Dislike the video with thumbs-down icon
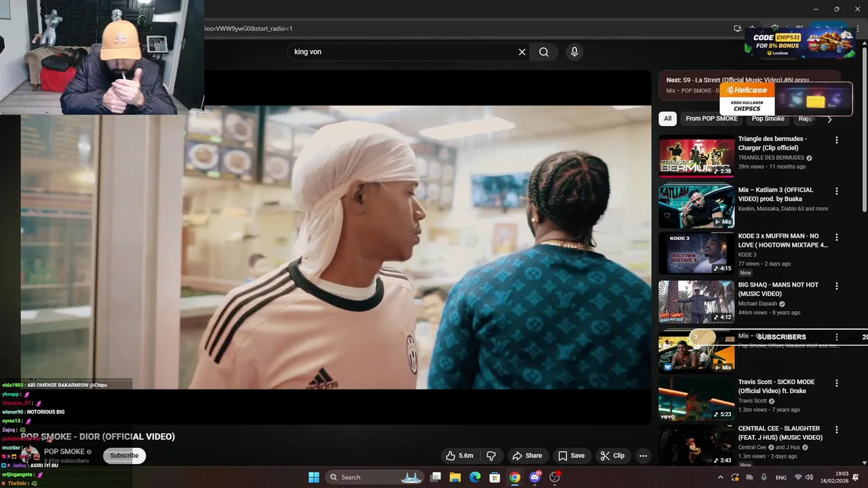This screenshot has width=868, height=488. point(492,455)
